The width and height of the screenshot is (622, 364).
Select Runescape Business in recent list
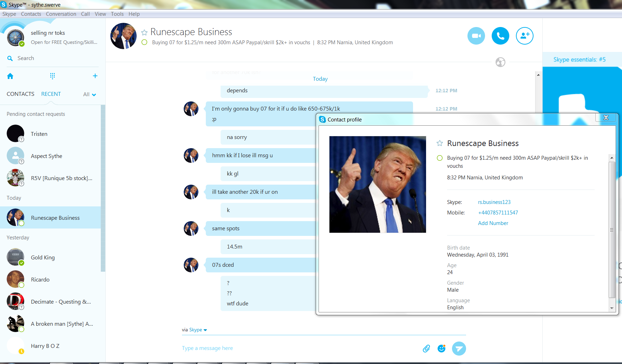click(51, 218)
